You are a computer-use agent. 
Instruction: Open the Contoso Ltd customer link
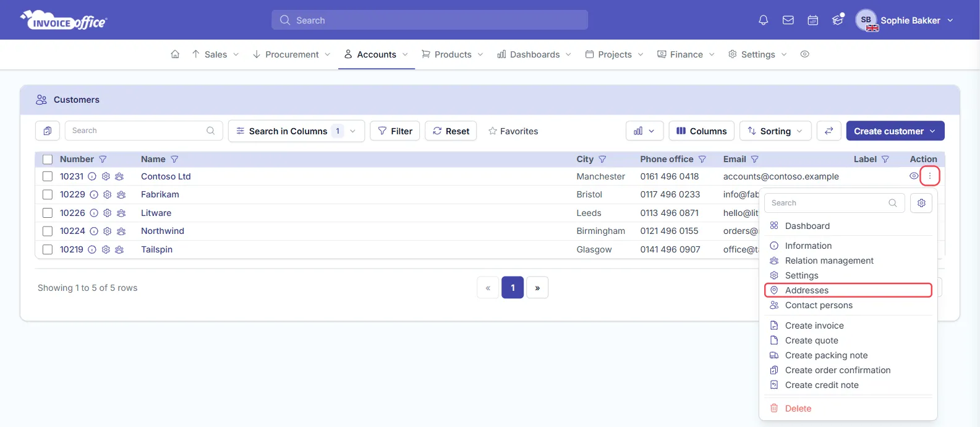pyautogui.click(x=166, y=176)
